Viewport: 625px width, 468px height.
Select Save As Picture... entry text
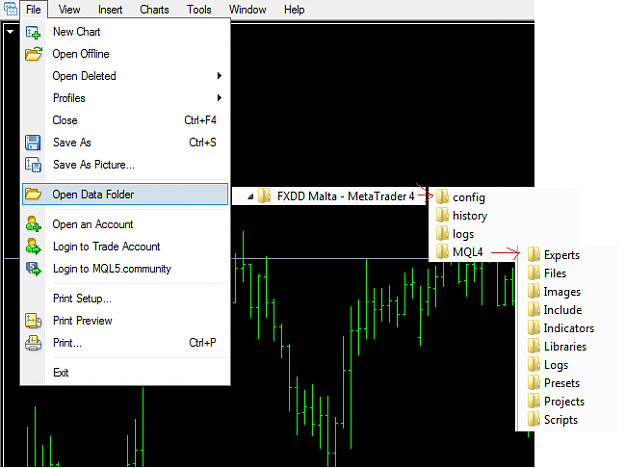94,165
